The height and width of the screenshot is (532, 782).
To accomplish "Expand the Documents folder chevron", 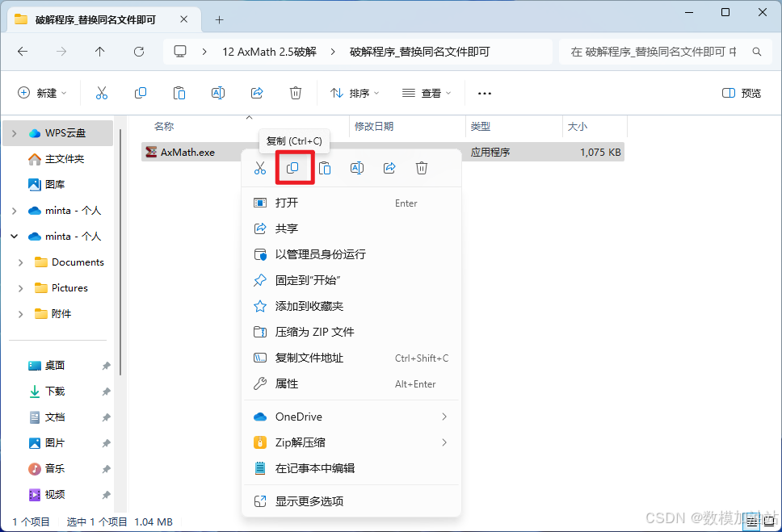I will click(20, 262).
